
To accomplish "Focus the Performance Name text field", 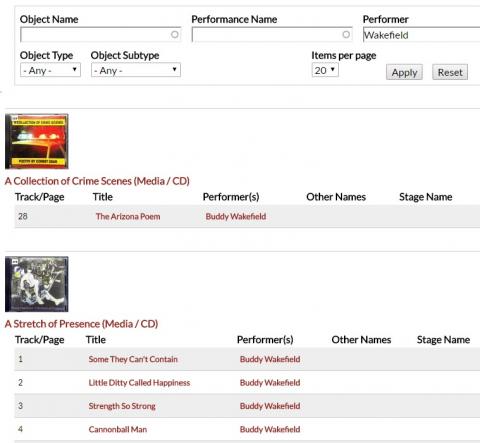I will (x=272, y=35).
